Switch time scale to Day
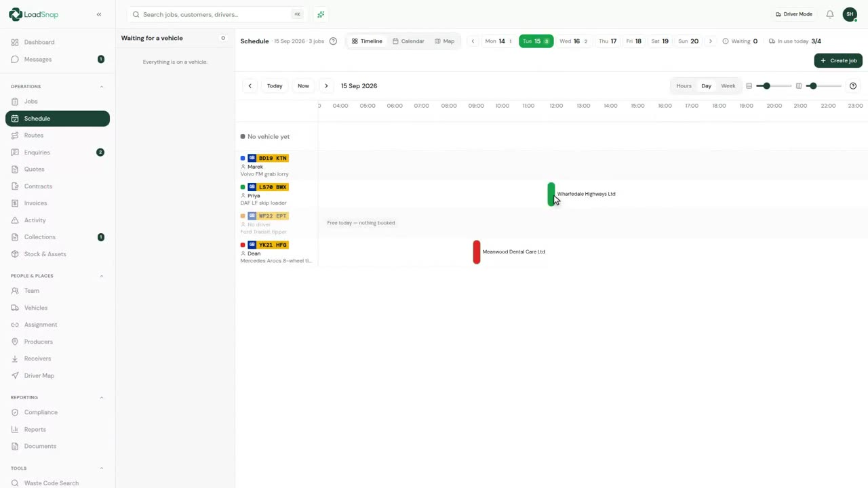Viewport: 868px width, 488px height. coord(706,86)
